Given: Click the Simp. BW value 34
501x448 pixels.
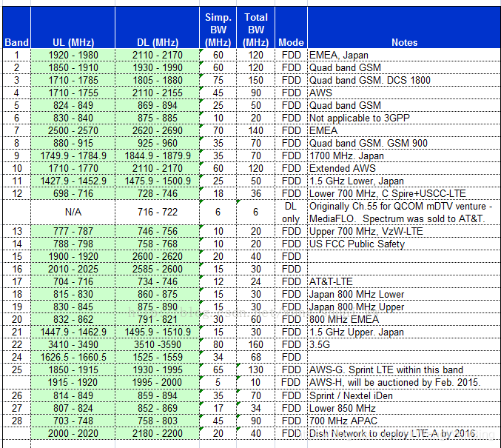Looking at the screenshot, I should (x=218, y=357).
